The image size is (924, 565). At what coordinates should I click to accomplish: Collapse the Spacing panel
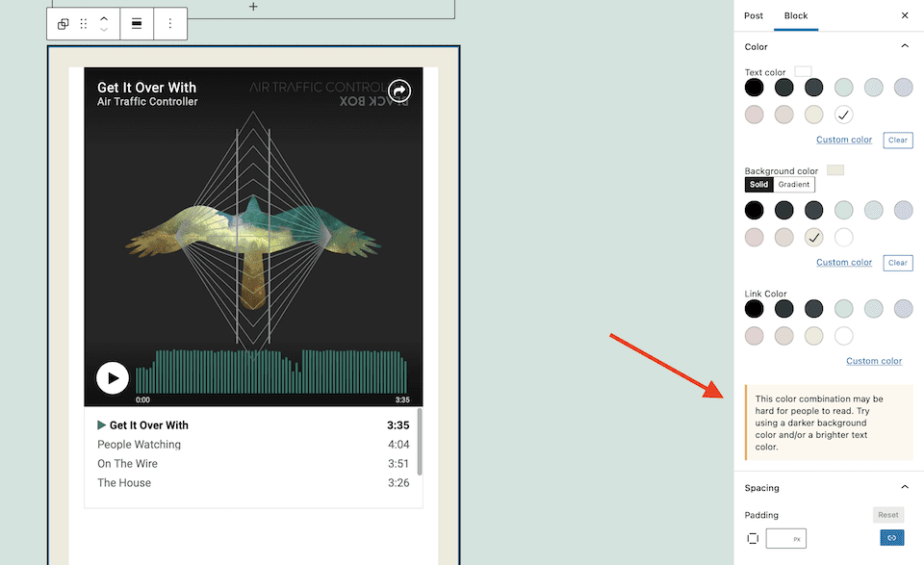[x=905, y=487]
